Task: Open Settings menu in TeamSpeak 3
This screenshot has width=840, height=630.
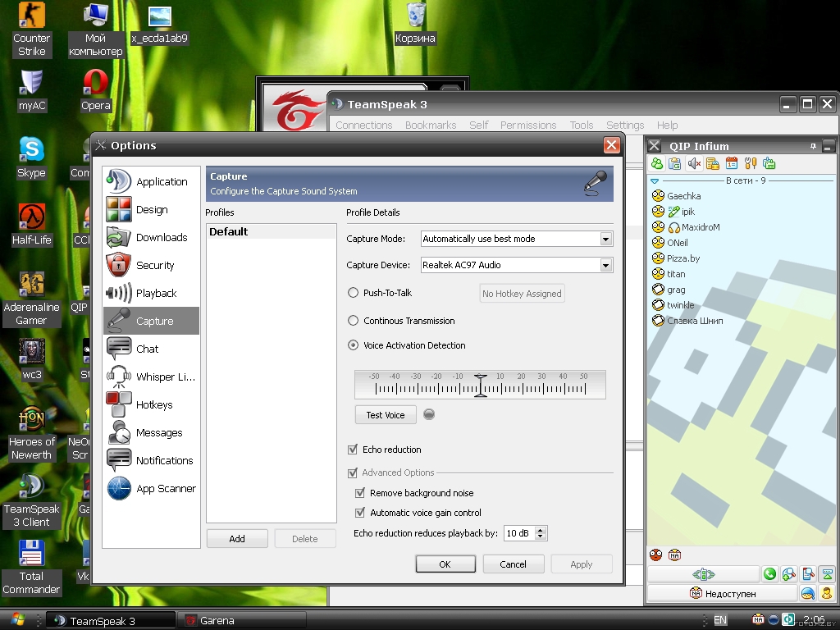Action: point(625,125)
